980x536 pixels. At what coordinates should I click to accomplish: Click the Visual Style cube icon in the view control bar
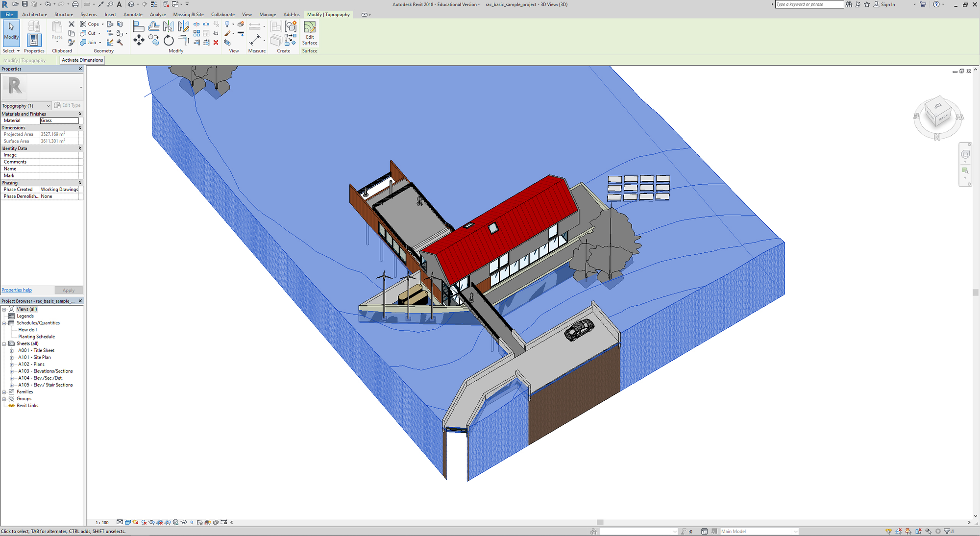128,522
